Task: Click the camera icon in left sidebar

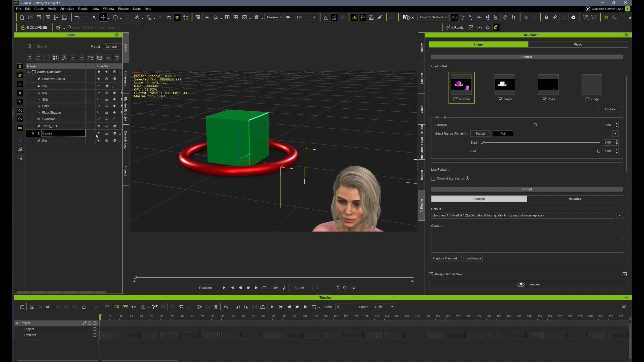Action: (20, 128)
